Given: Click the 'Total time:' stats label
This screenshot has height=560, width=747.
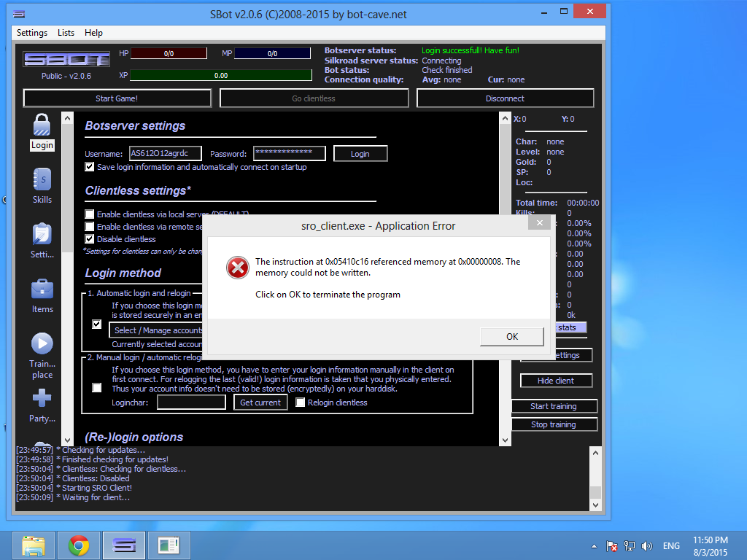Looking at the screenshot, I should tap(536, 203).
